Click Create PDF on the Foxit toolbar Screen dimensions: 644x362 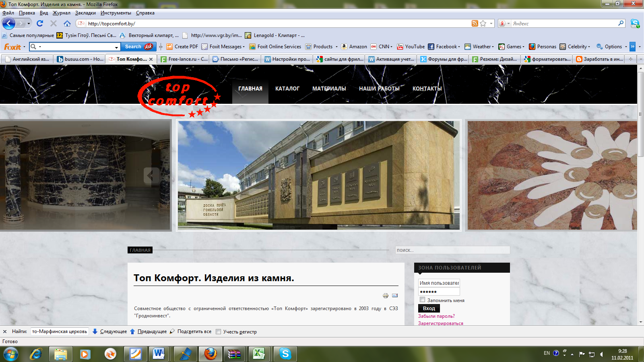click(x=182, y=47)
